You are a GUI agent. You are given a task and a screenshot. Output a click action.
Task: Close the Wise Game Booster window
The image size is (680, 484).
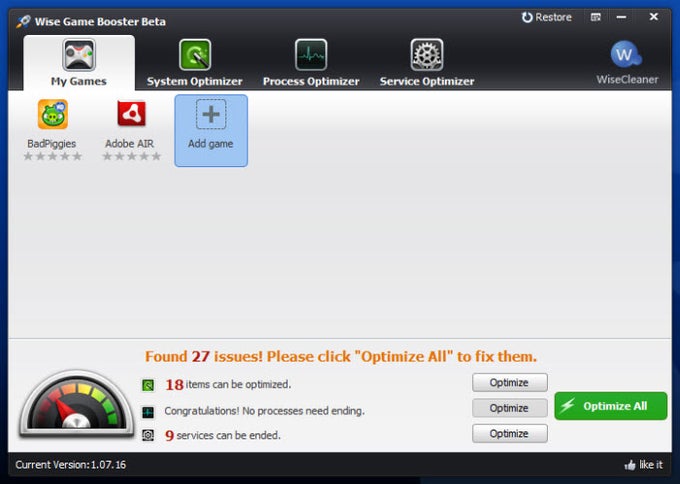(654, 17)
